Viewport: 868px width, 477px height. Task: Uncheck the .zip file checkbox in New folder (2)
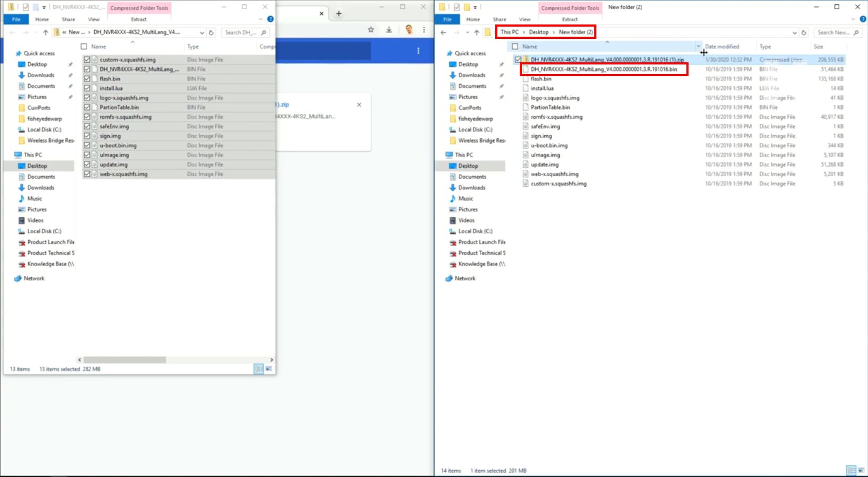tap(518, 60)
